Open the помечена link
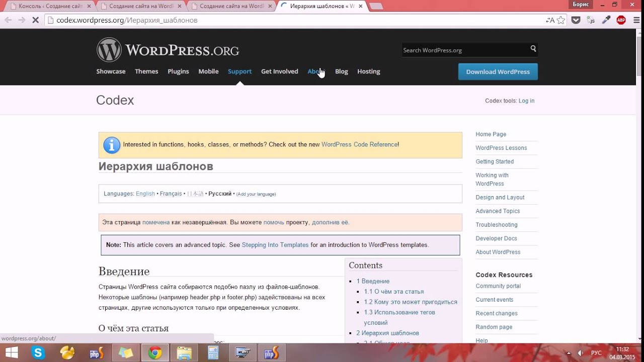This screenshot has width=644, height=362. (156, 222)
